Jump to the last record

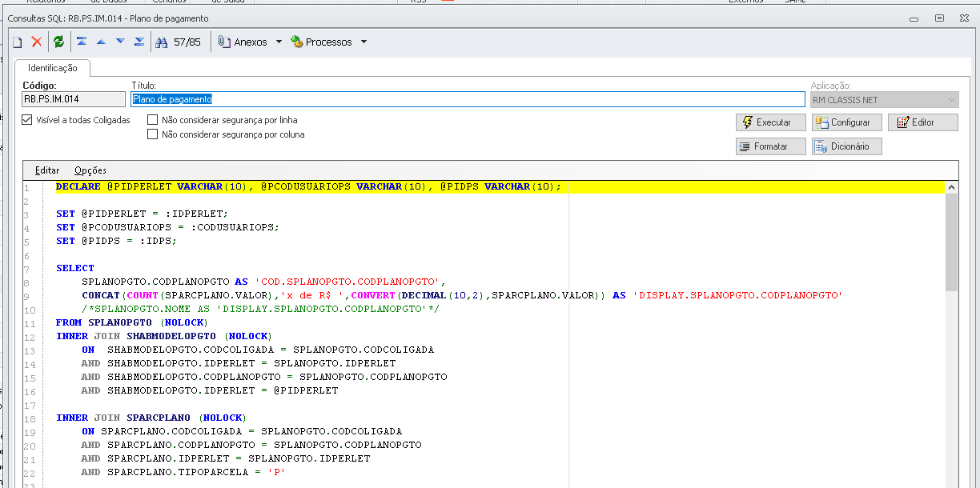[x=139, y=42]
